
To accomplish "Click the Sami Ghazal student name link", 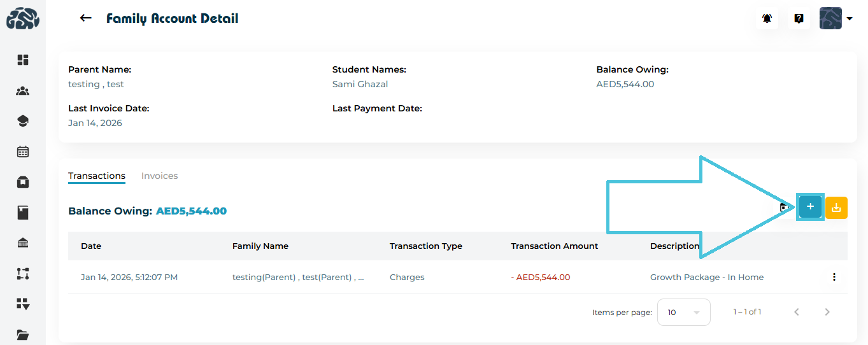I will [360, 84].
